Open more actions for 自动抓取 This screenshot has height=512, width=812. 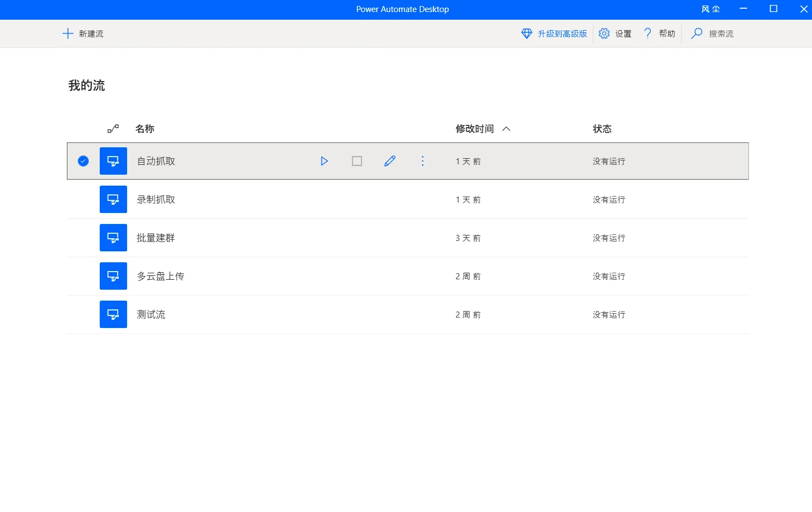coord(422,161)
